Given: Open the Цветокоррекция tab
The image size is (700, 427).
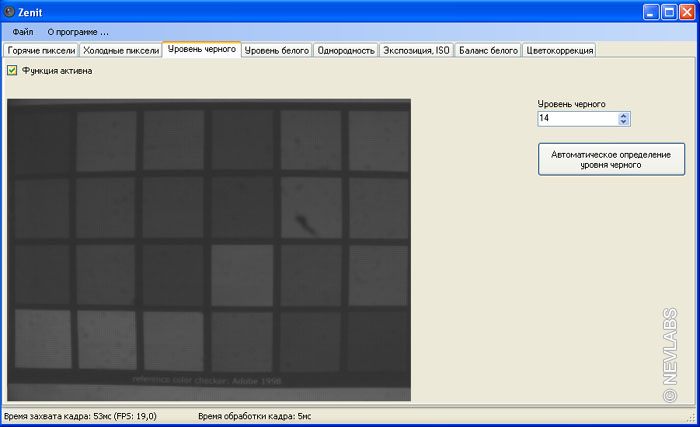Looking at the screenshot, I should (x=559, y=50).
